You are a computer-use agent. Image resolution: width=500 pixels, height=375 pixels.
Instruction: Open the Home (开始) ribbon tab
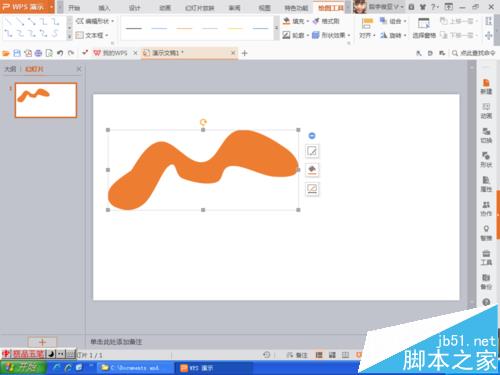tap(74, 8)
